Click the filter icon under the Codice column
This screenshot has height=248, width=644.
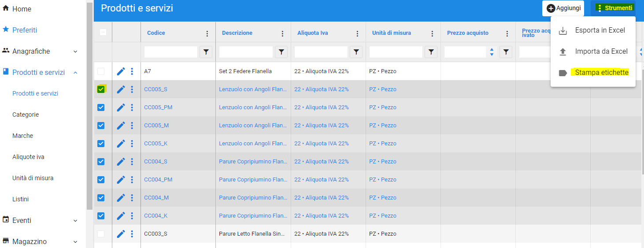pyautogui.click(x=206, y=52)
